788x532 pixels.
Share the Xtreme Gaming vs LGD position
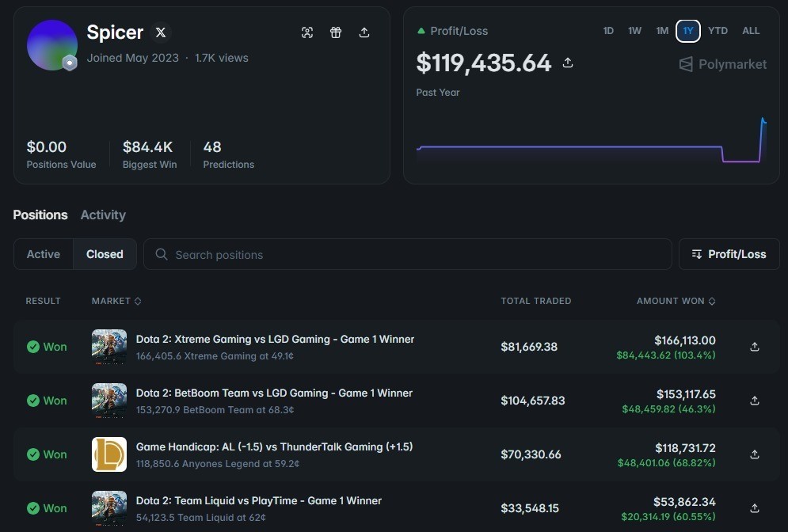click(x=754, y=347)
